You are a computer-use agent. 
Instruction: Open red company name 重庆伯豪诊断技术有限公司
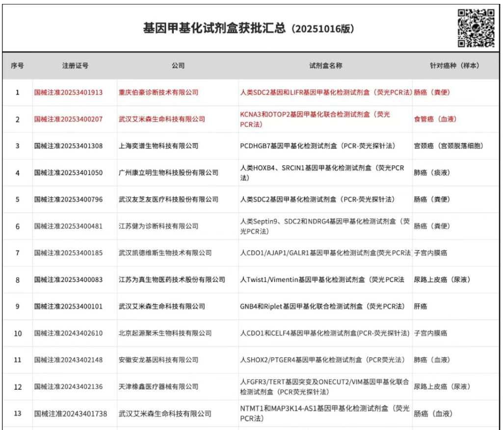click(x=158, y=92)
